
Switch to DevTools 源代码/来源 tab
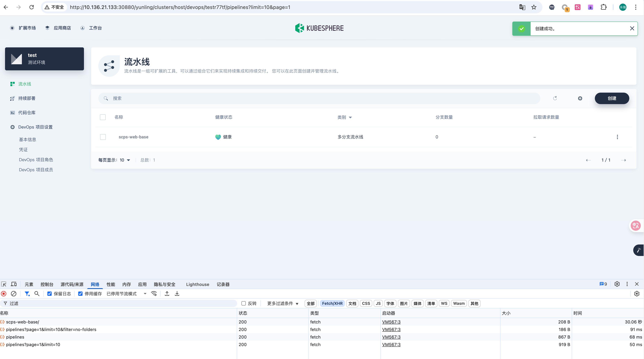point(72,285)
